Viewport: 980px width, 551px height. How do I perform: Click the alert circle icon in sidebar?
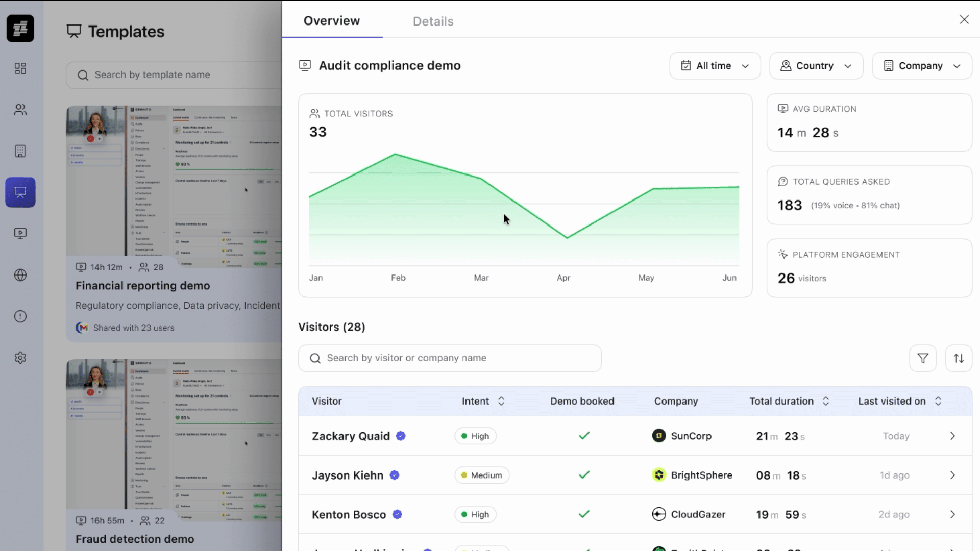tap(20, 316)
